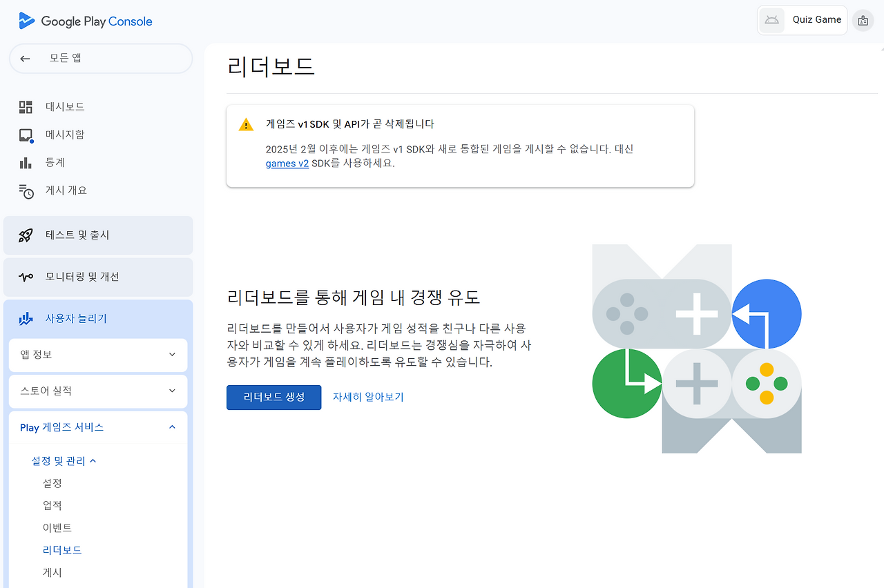Screen dimensions: 884x588
Task: Click the Google Play Console logo
Action: coord(86,21)
